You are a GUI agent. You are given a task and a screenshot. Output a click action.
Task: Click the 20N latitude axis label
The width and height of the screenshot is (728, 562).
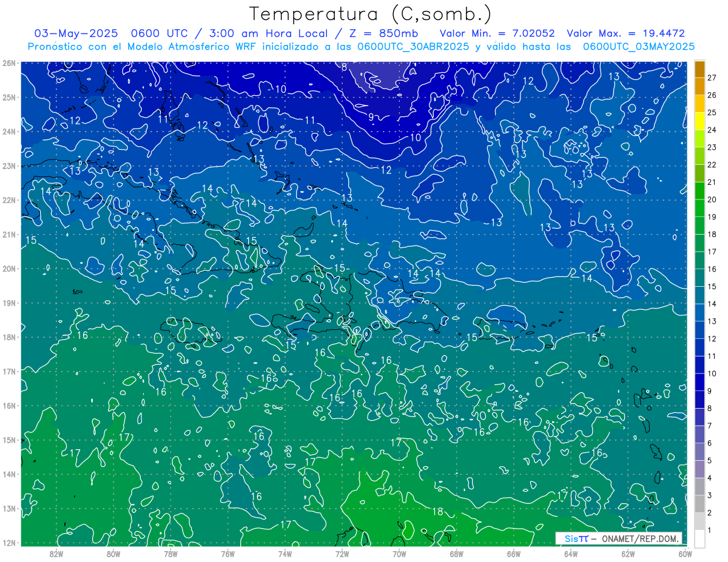pyautogui.click(x=8, y=269)
